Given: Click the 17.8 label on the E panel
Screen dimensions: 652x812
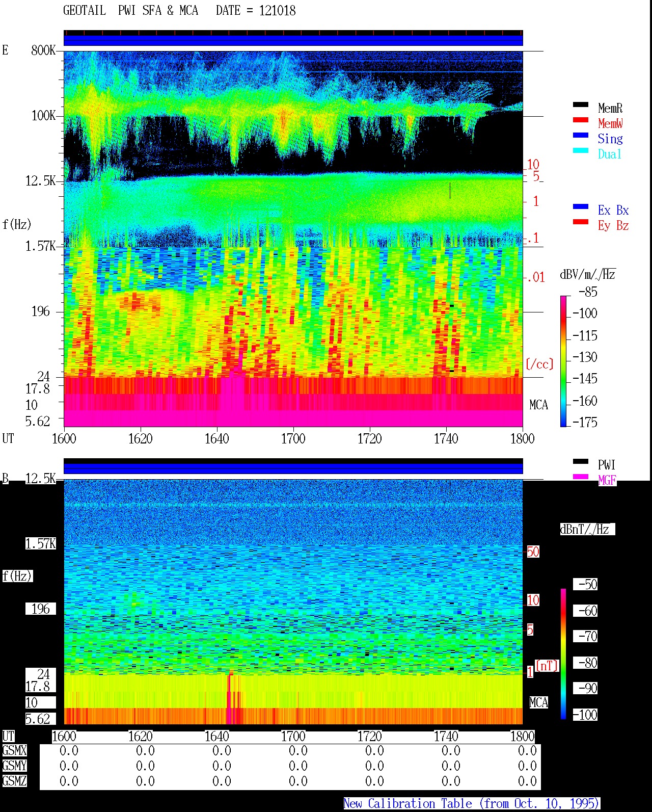Looking at the screenshot, I should [38, 388].
